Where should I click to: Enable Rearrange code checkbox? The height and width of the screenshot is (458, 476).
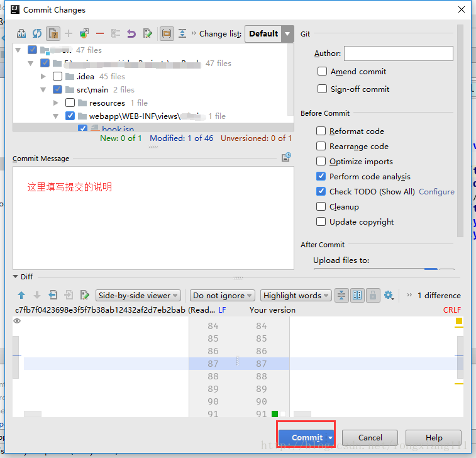coord(321,146)
